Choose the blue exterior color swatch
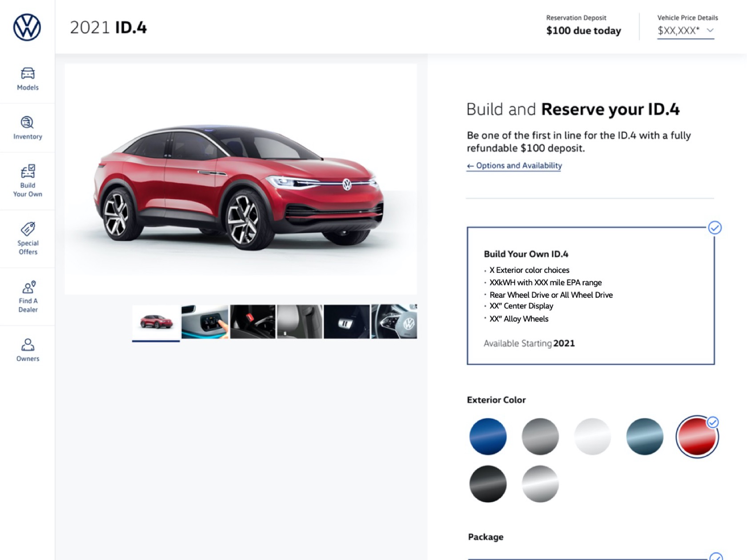The width and height of the screenshot is (747, 560). 488,436
